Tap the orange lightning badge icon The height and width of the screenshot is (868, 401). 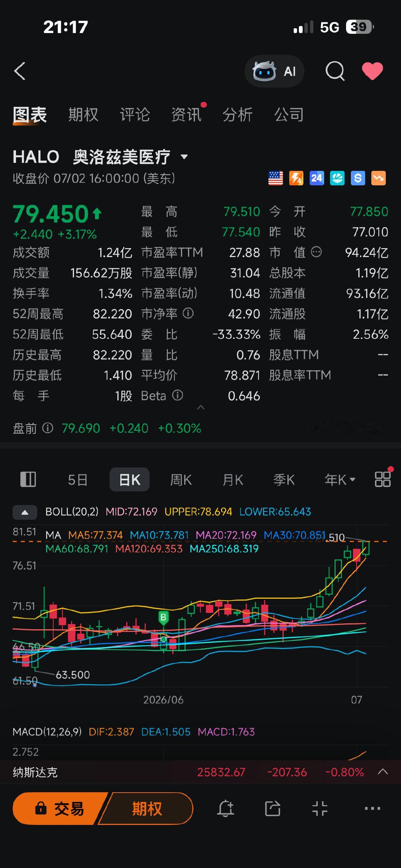(296, 178)
